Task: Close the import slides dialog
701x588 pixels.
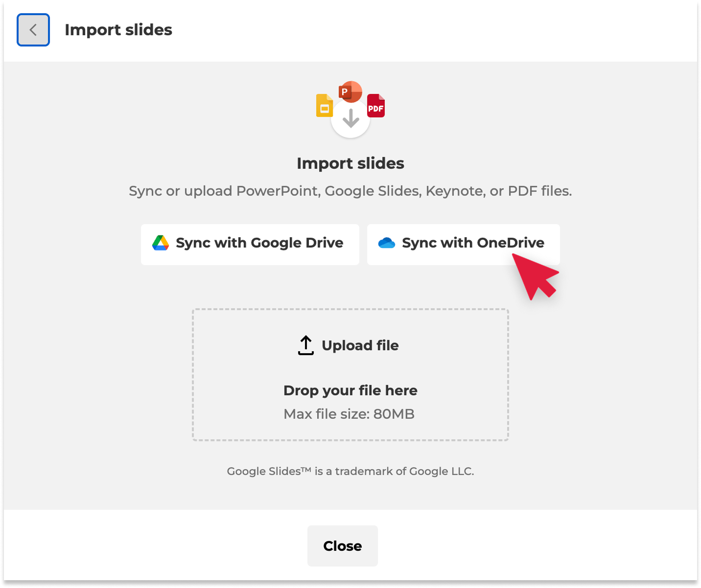Action: click(x=342, y=546)
